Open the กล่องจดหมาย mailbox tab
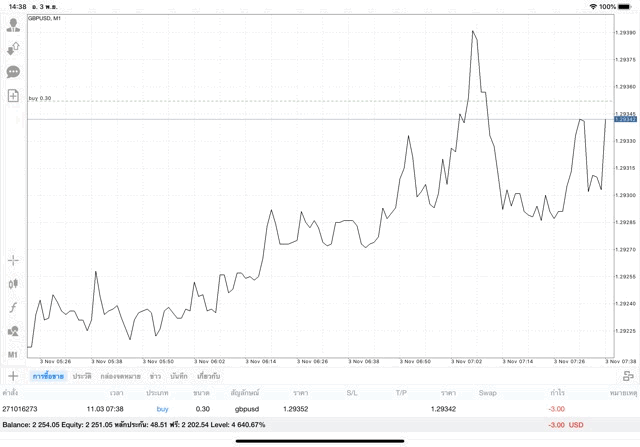Image resolution: width=640 pixels, height=447 pixels. [120, 376]
